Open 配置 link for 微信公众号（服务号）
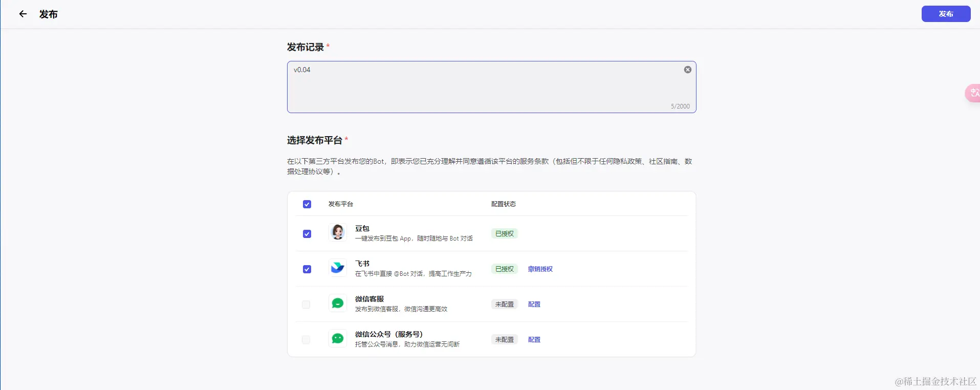980x390 pixels. [x=534, y=339]
